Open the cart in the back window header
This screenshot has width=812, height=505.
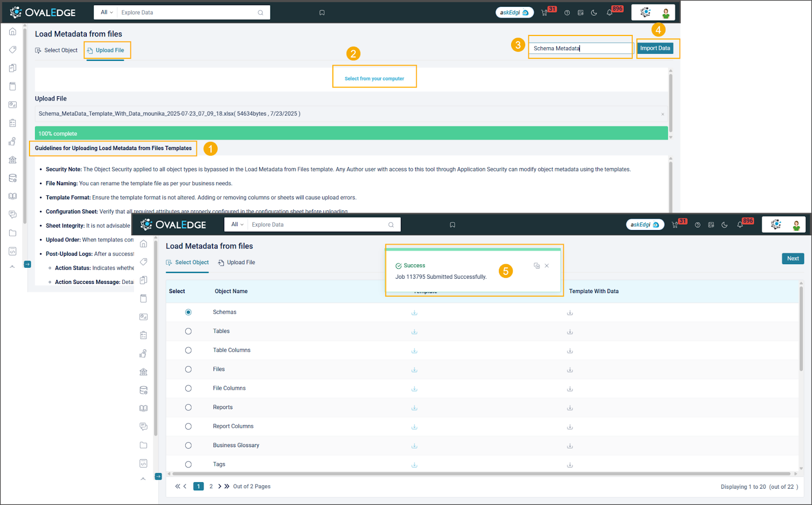click(x=545, y=13)
